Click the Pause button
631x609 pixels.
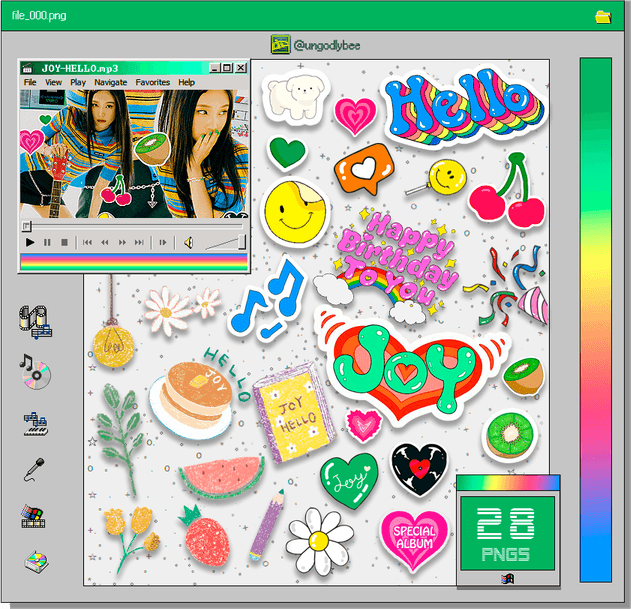[47, 242]
